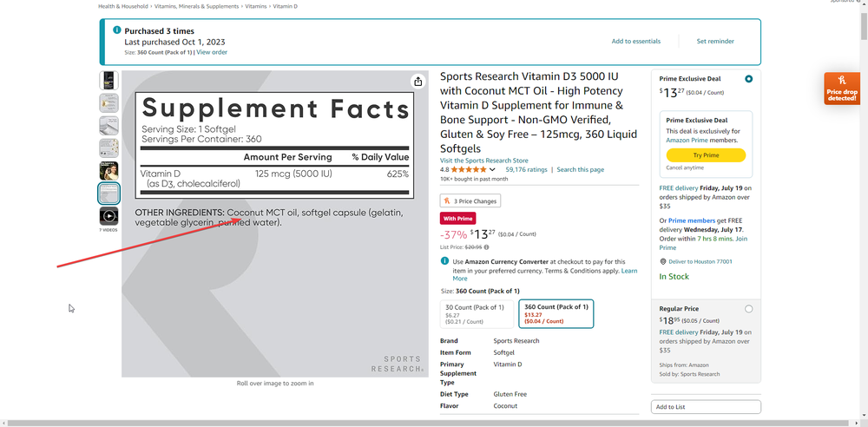Select the first product bottle thumbnail
This screenshot has width=868, height=427.
pos(108,81)
